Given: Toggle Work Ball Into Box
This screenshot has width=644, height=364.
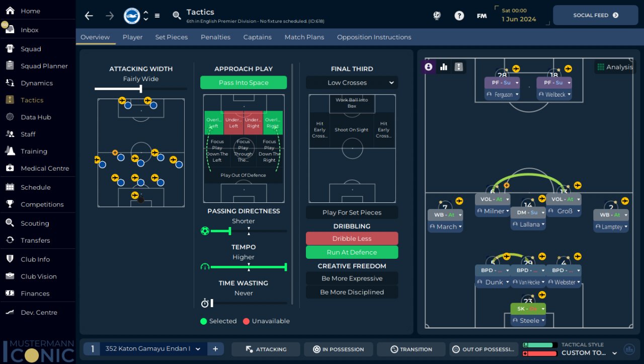Looking at the screenshot, I should [352, 103].
